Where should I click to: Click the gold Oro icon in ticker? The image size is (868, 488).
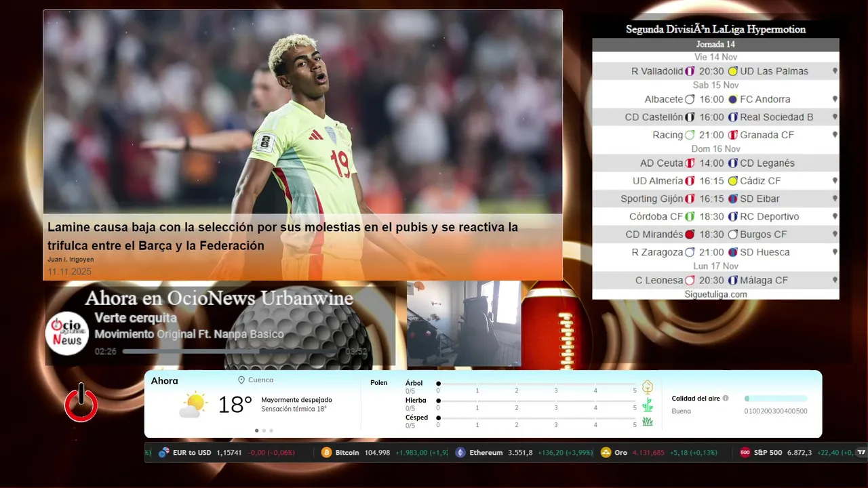606,453
